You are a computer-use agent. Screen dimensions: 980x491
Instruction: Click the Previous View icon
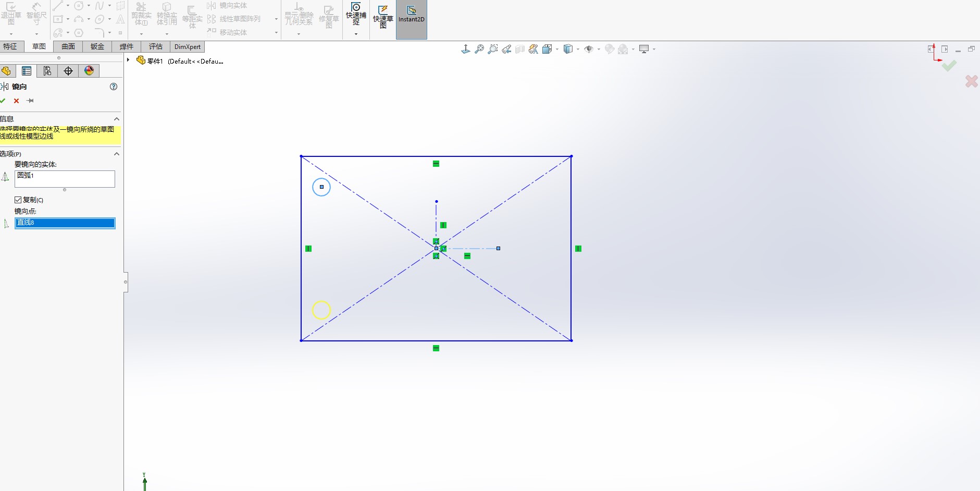click(x=506, y=49)
